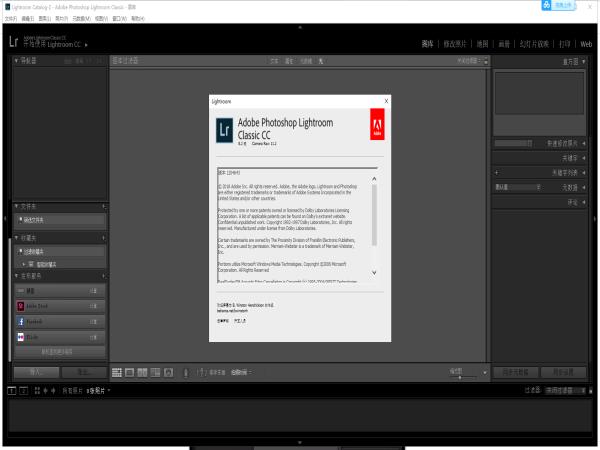
Task: Open the filmstrip source path dropdown
Action: [109, 391]
